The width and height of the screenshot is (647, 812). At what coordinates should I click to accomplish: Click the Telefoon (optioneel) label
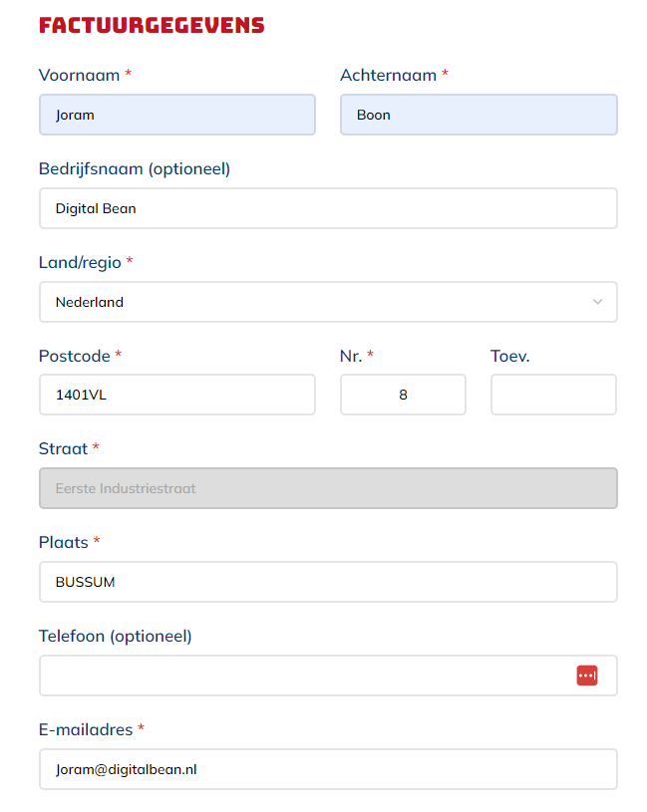(115, 636)
